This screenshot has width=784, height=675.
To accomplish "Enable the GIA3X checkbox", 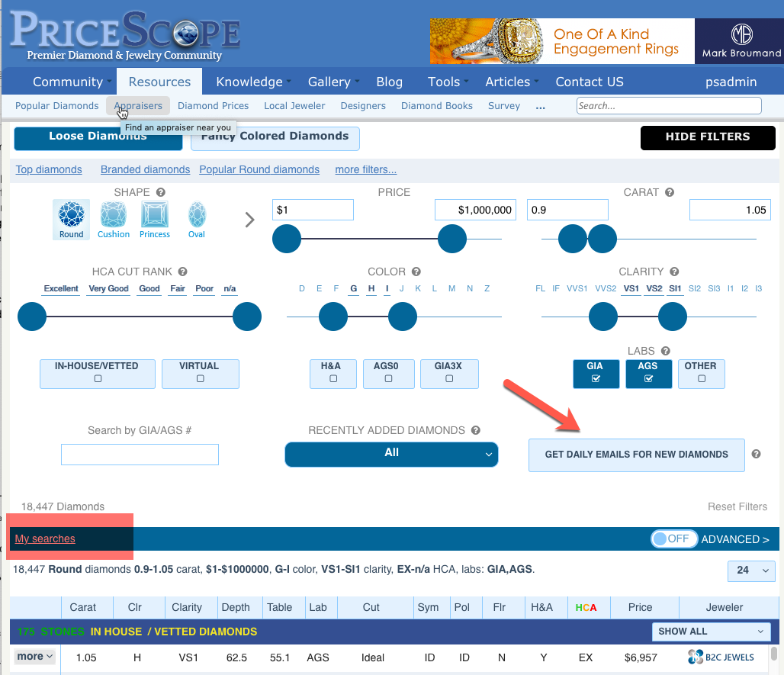I will 449,378.
